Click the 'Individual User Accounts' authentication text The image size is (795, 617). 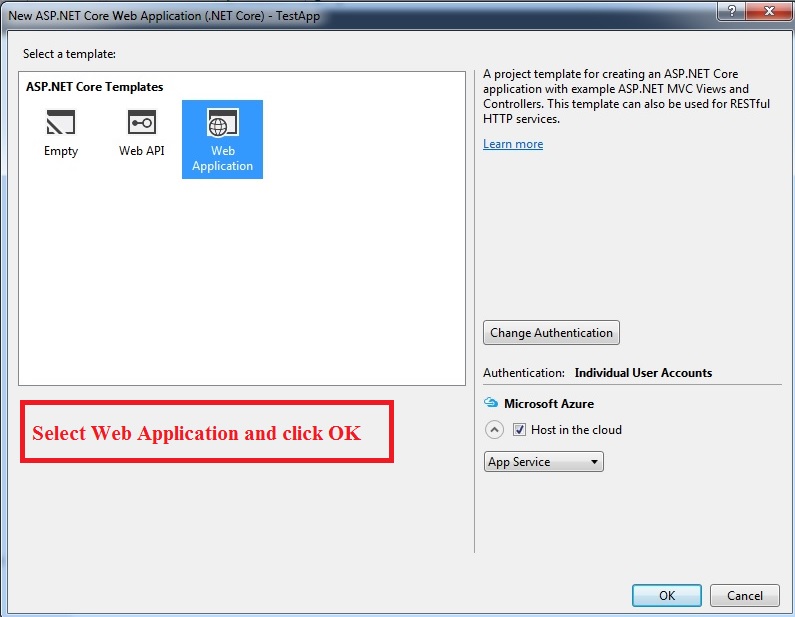tap(643, 373)
